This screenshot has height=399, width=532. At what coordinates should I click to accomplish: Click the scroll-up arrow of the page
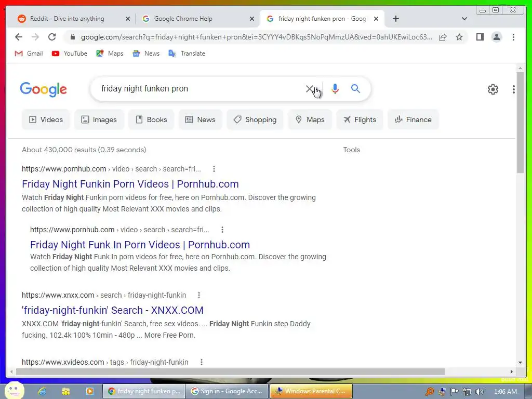point(521,69)
